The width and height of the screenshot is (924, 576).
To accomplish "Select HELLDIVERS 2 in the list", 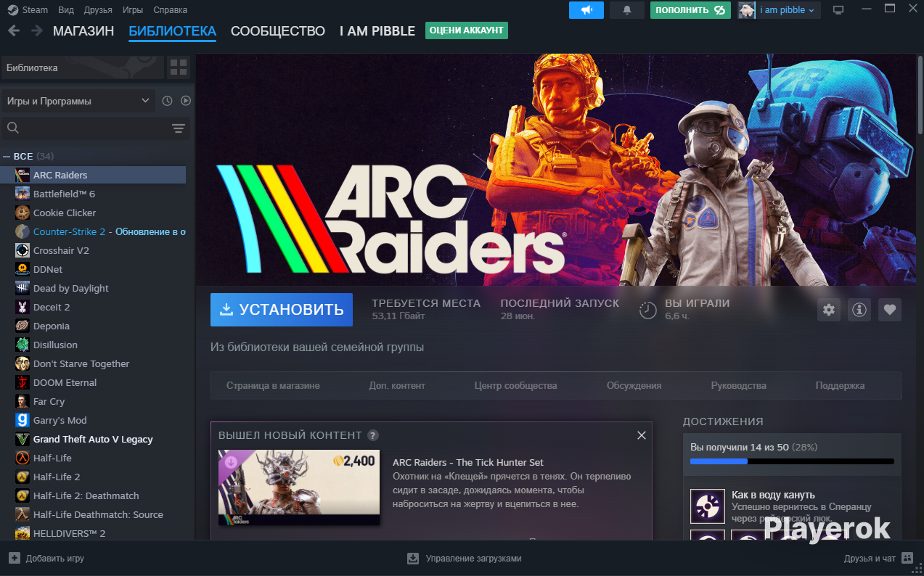I will [93, 533].
